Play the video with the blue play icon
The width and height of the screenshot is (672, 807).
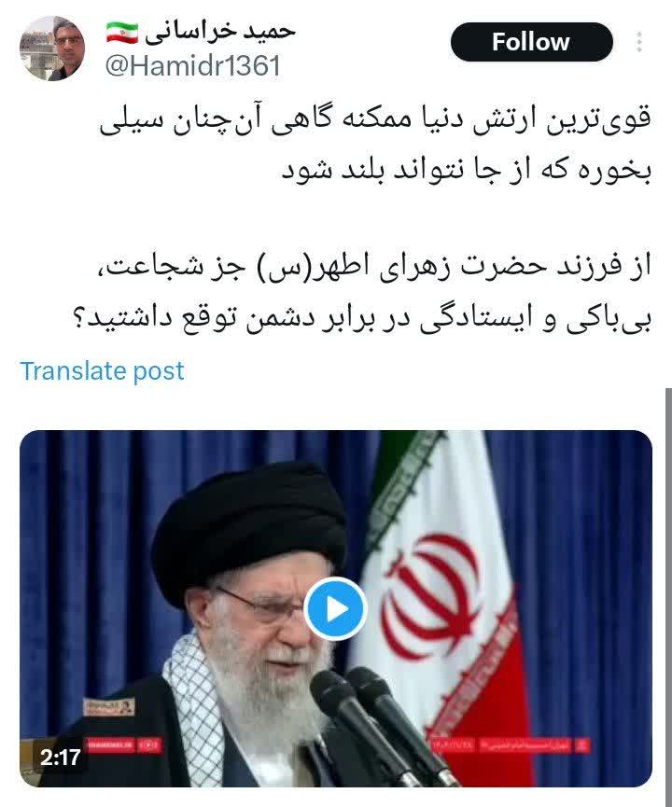pyautogui.click(x=335, y=609)
